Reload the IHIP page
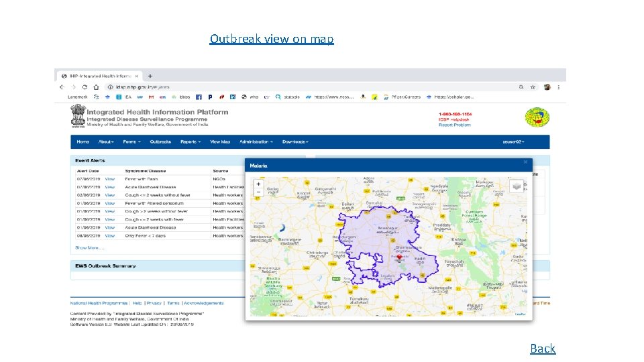This screenshot has height=362, width=644. coord(85,87)
